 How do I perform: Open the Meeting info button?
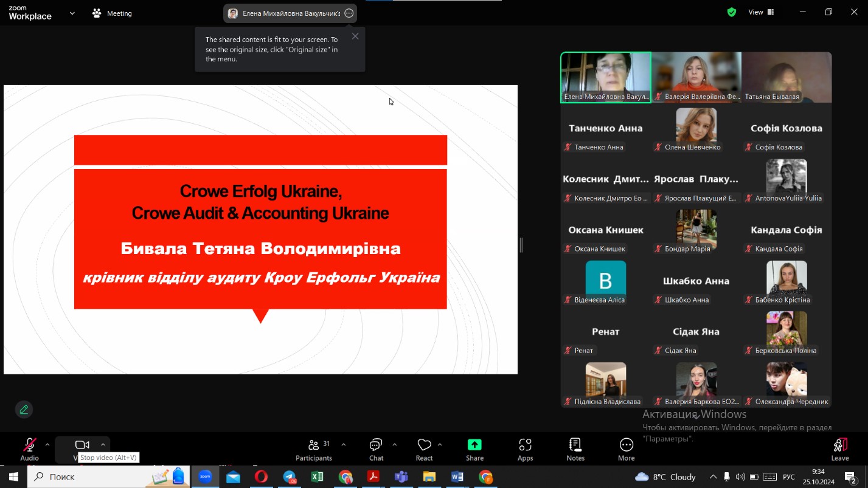coord(112,13)
